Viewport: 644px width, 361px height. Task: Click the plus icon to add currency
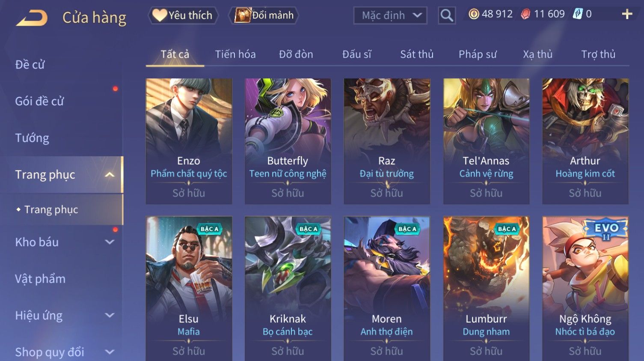coord(627,14)
